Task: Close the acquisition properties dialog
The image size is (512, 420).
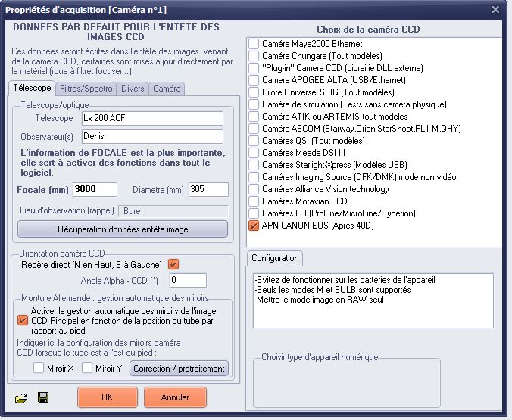Action: (495, 9)
